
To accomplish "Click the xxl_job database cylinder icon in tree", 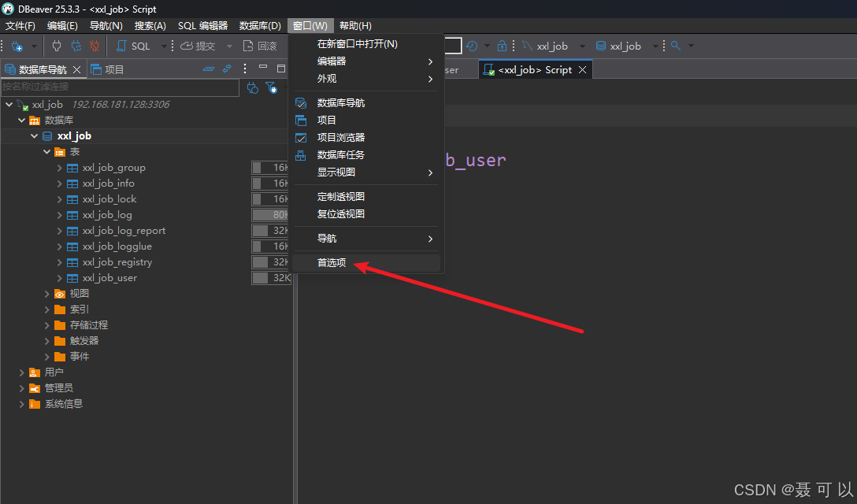I will 47,136.
